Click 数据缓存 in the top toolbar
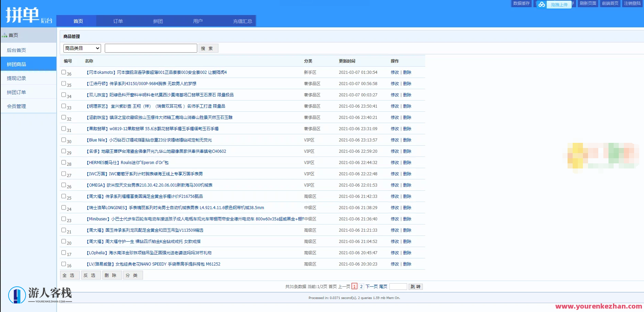The image size is (644, 312). pyautogui.click(x=521, y=4)
